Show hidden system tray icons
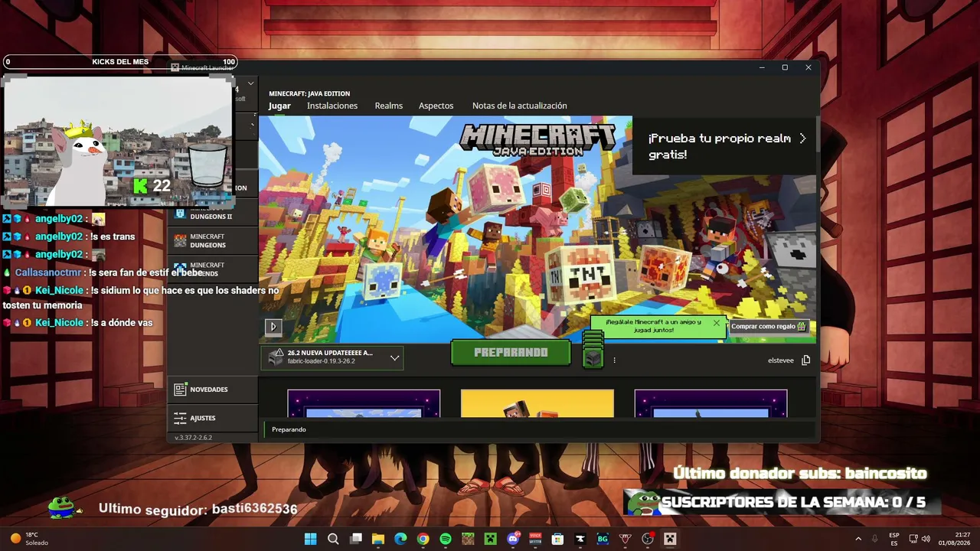 tap(858, 539)
